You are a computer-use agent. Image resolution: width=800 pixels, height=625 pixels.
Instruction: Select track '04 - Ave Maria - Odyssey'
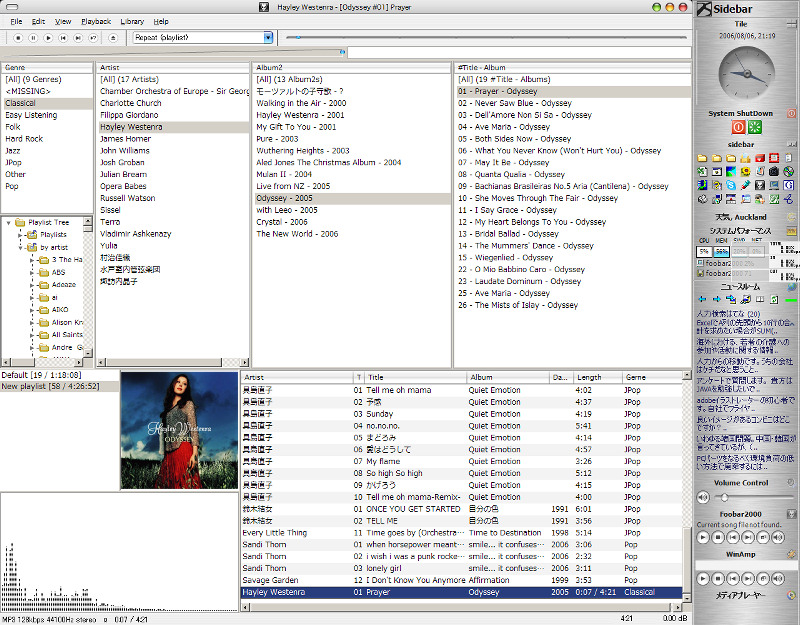[x=504, y=127]
